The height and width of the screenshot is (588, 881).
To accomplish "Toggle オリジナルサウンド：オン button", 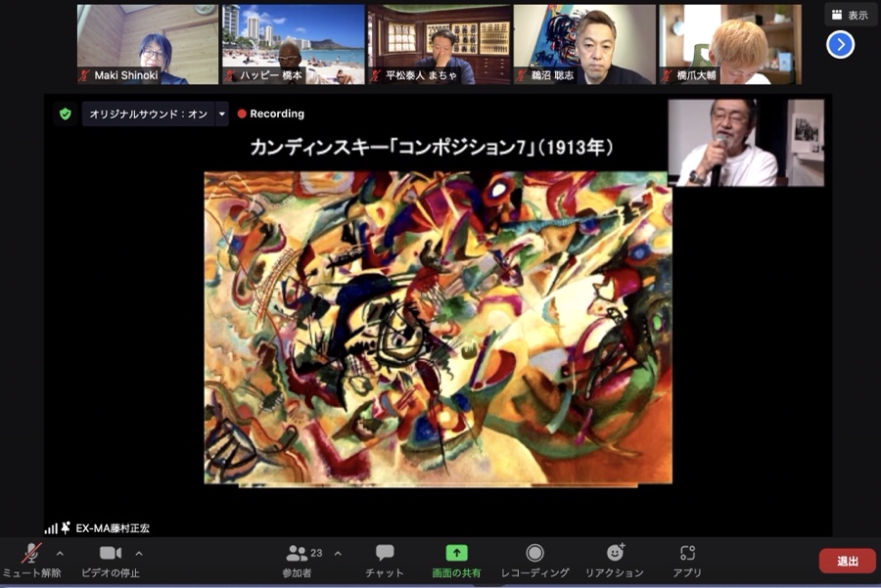I will [x=149, y=114].
